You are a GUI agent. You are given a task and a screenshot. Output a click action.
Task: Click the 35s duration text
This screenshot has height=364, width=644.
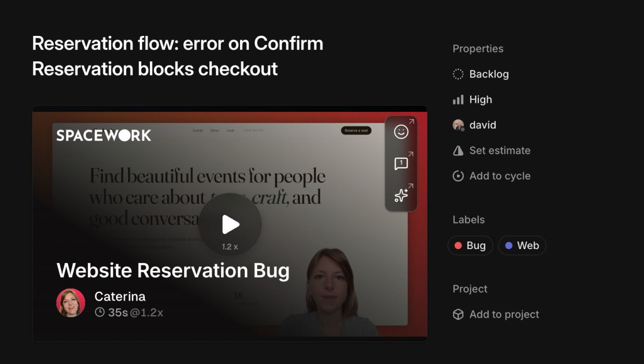click(118, 312)
